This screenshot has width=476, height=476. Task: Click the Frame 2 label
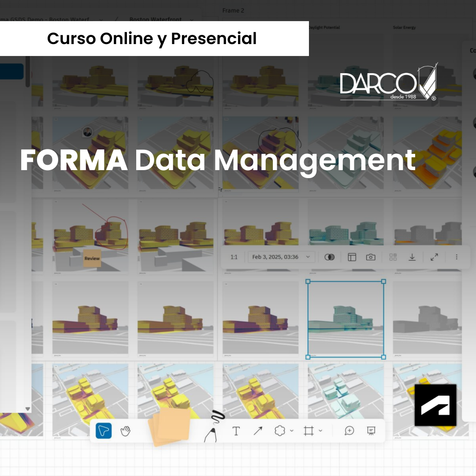point(233,11)
